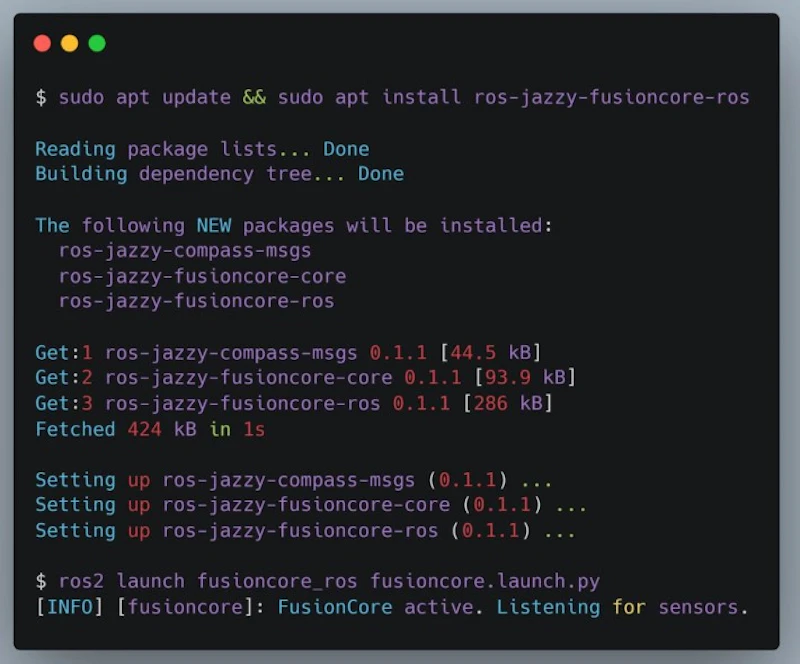800x664 pixels.
Task: Click 'Fetched 424 kB in 1s' line
Action: (150, 429)
